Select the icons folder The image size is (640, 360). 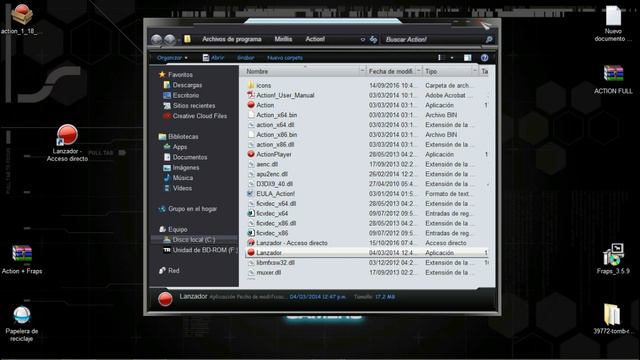[x=259, y=85]
